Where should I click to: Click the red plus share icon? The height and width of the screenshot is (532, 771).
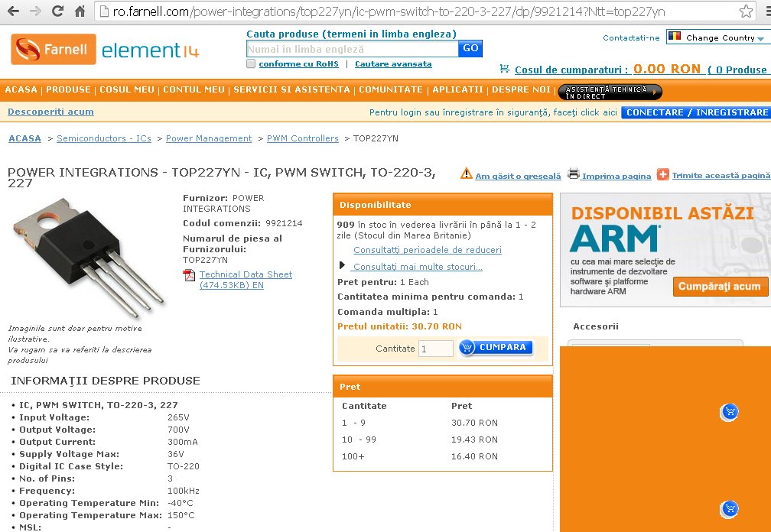click(x=663, y=174)
